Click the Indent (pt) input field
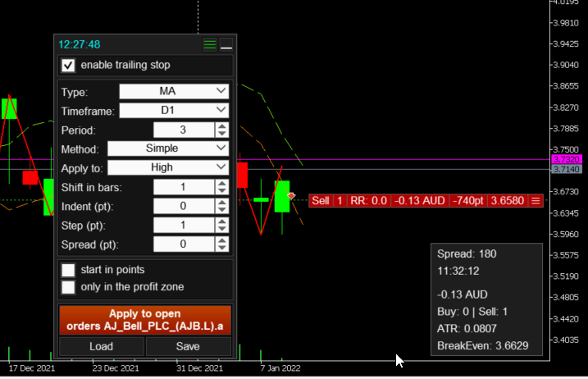This screenshot has width=588, height=379. (x=184, y=206)
